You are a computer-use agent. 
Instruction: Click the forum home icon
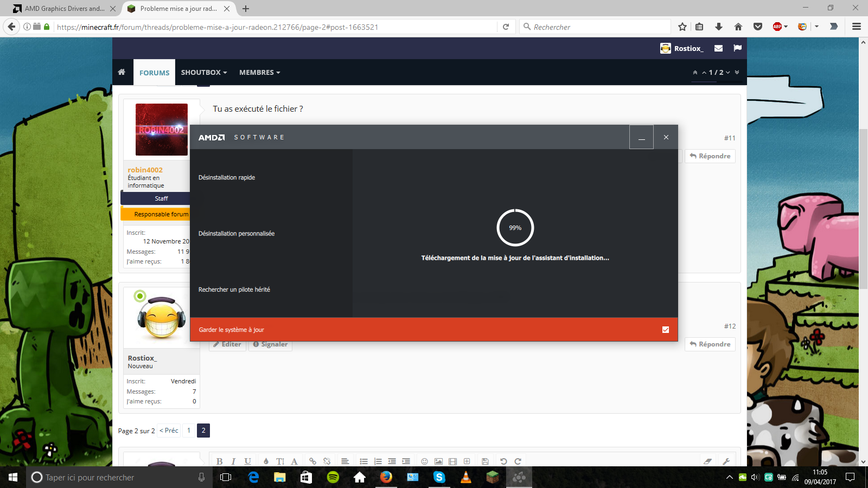click(122, 72)
